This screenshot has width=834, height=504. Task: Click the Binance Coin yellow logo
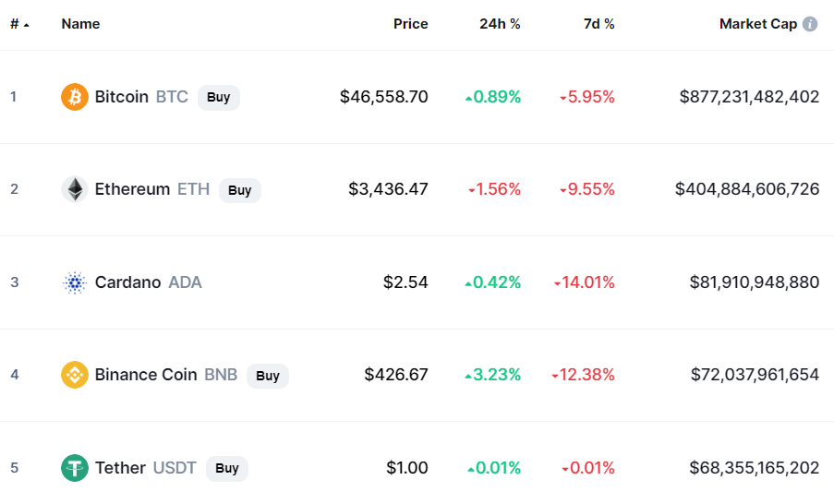[75, 375]
